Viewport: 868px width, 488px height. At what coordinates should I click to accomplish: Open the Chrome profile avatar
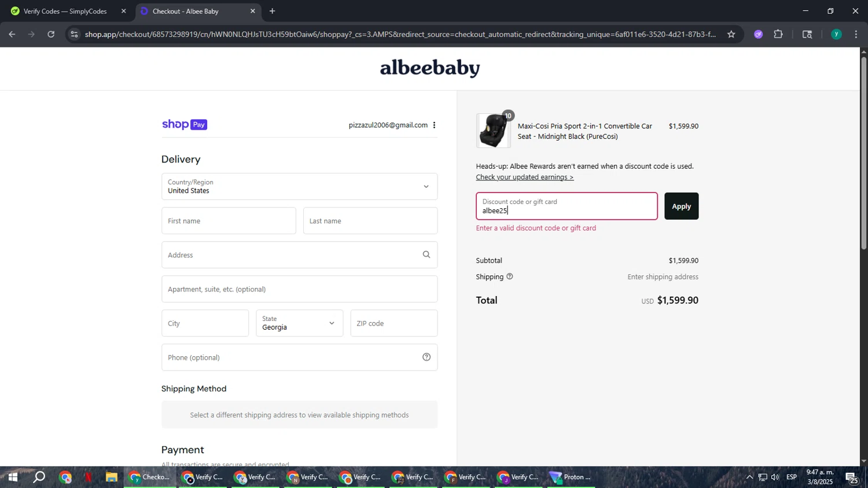coord(836,34)
